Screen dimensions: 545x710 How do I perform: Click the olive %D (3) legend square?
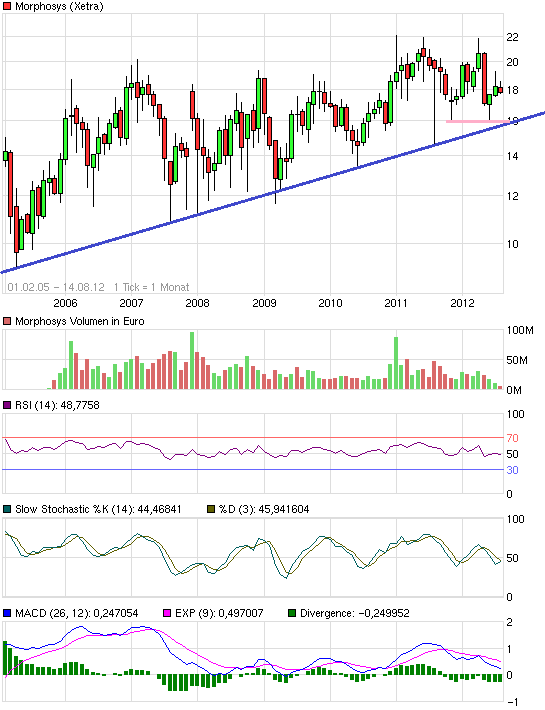click(210, 509)
